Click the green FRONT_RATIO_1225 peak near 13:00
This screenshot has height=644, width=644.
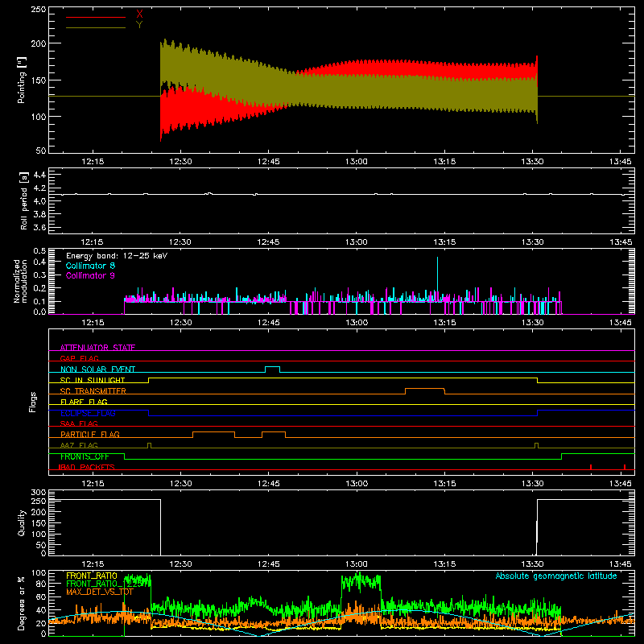[361, 581]
